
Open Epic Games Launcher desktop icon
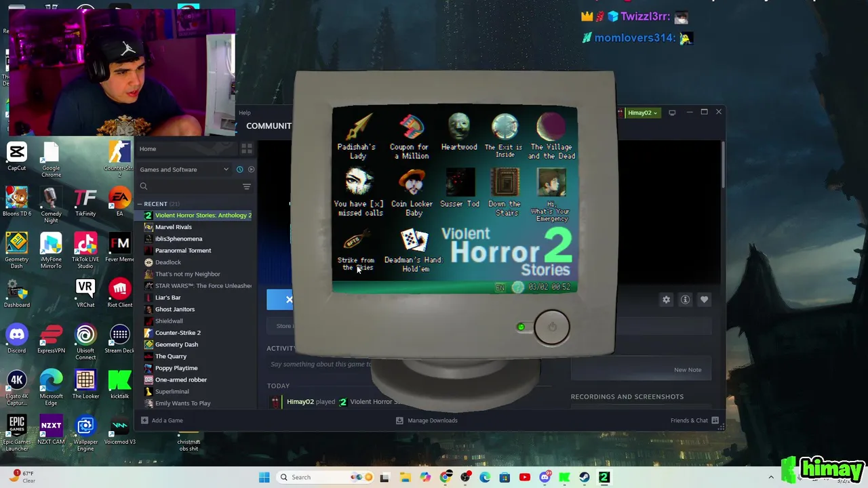[17, 433]
